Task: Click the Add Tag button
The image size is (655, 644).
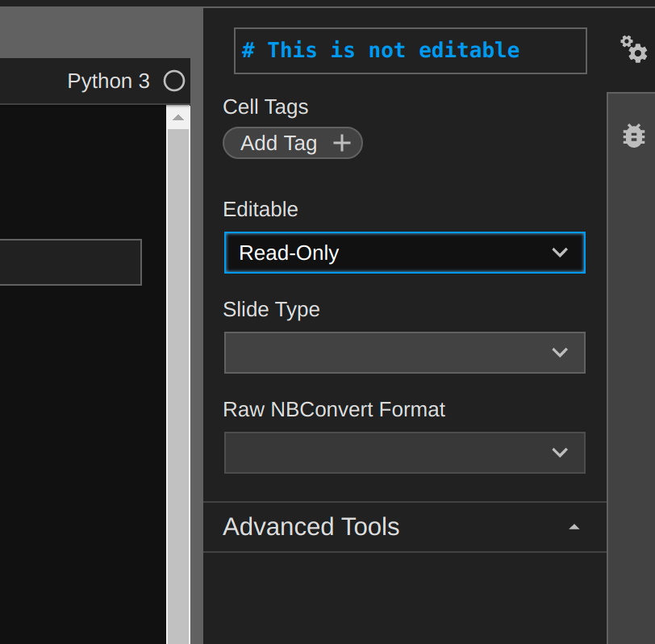Action: 292,143
